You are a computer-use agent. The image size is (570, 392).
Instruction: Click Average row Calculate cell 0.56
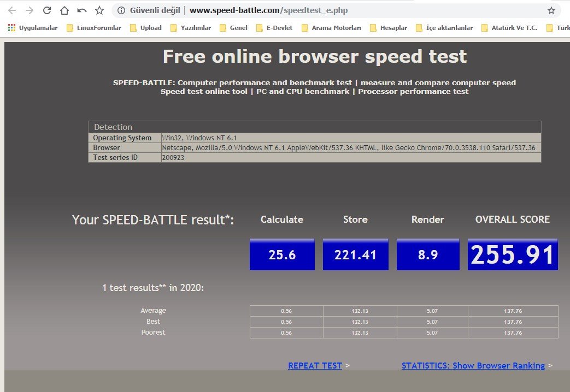click(286, 311)
